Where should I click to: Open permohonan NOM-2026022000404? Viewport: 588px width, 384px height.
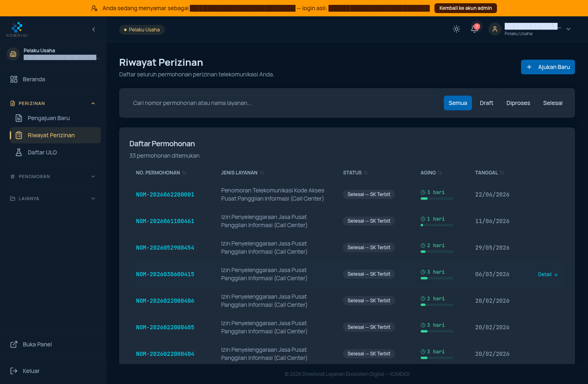pos(165,354)
